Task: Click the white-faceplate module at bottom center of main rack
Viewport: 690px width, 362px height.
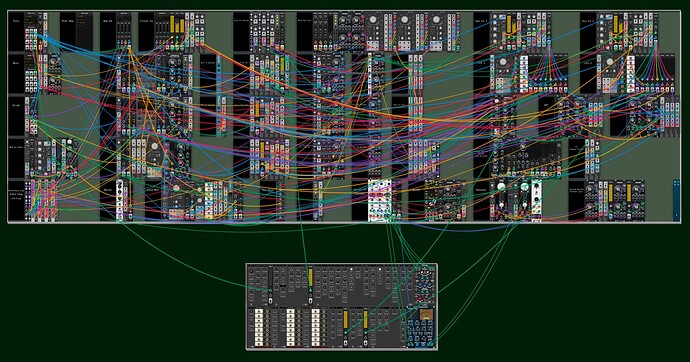Action: (x=380, y=201)
